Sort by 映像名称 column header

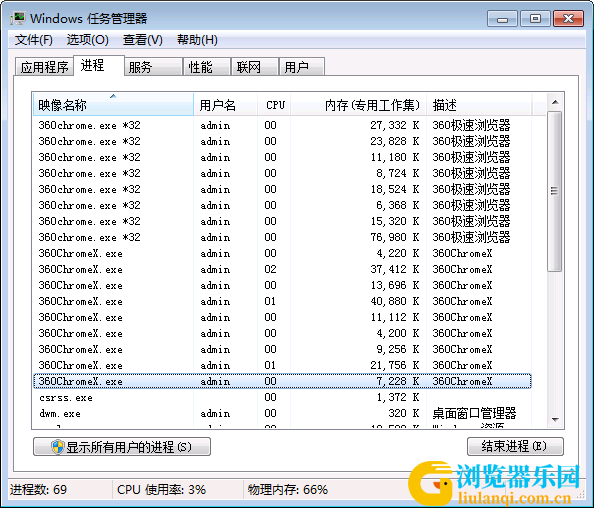point(113,105)
